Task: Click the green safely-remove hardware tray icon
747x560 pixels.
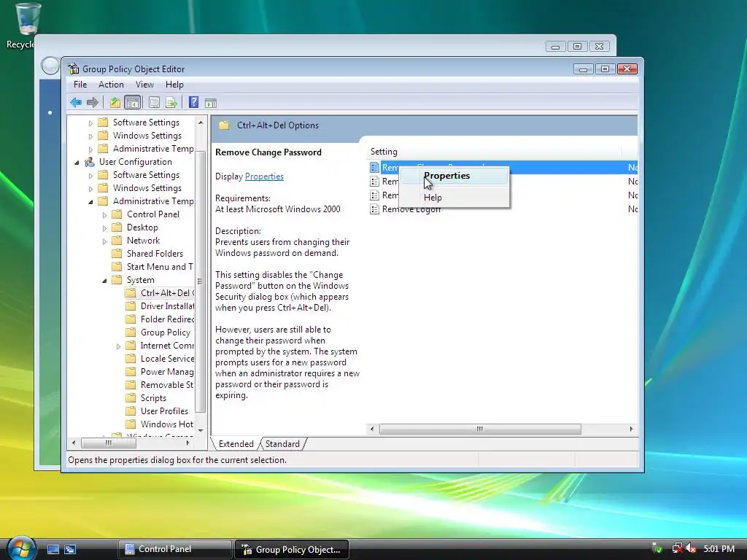Action: pyautogui.click(x=657, y=548)
